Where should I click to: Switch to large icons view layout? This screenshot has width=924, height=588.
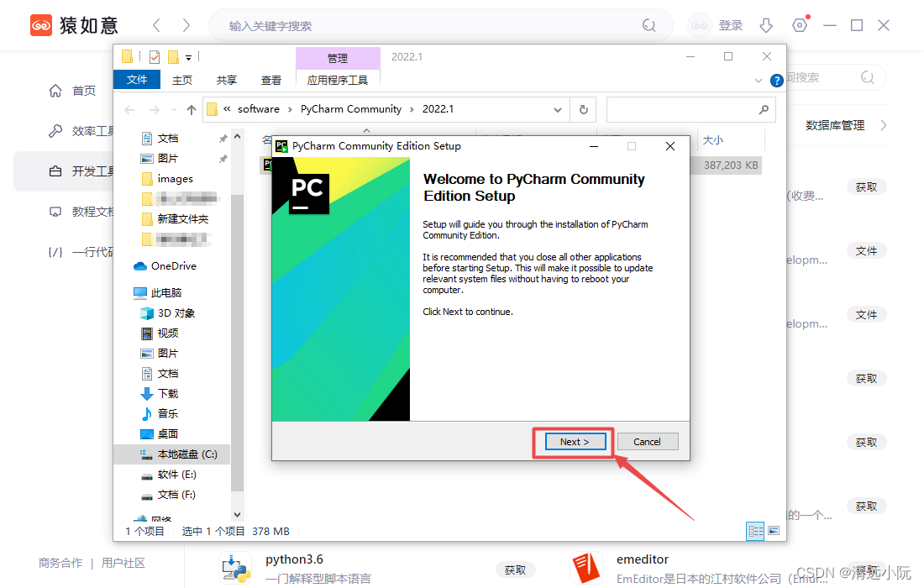click(774, 531)
